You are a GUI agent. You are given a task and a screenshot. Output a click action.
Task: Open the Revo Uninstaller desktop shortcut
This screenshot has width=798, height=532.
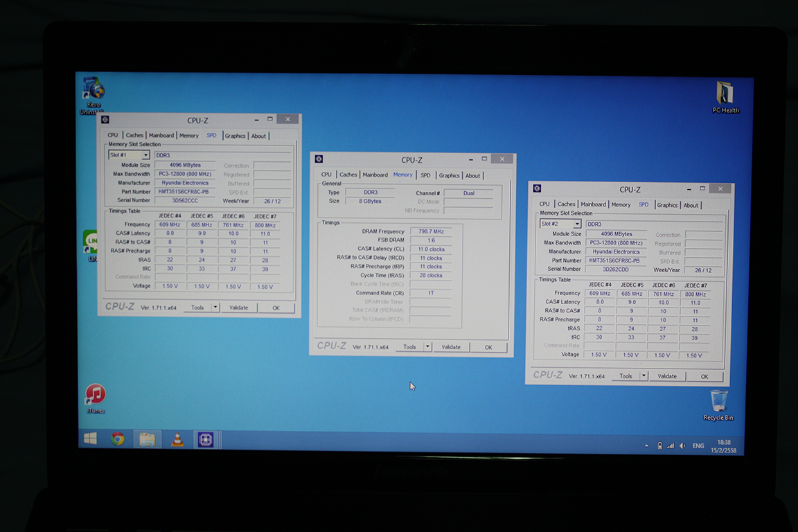click(93, 95)
